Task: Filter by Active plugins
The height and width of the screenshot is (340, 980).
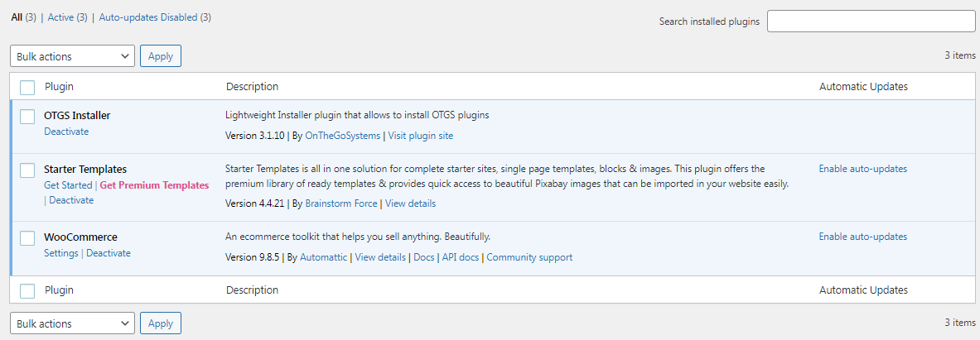Action: coord(60,17)
